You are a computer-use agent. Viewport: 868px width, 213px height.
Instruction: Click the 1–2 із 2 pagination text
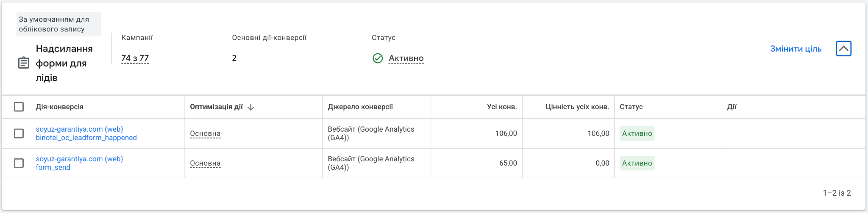point(837,193)
